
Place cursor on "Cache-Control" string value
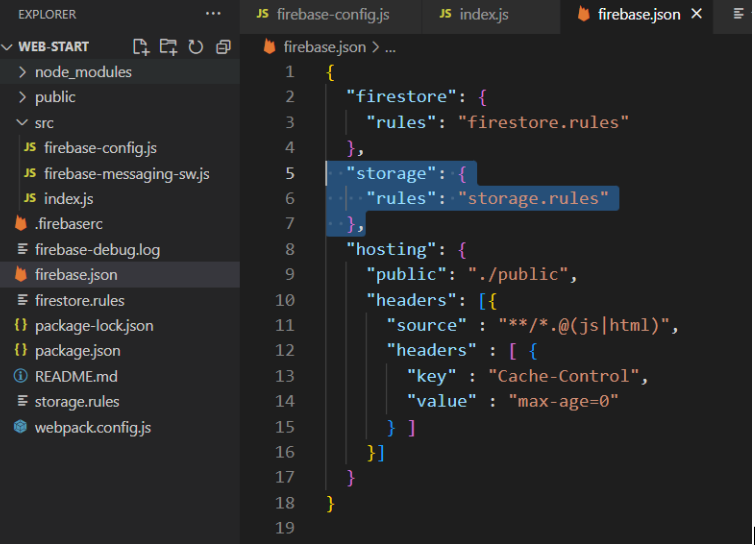tap(563, 376)
